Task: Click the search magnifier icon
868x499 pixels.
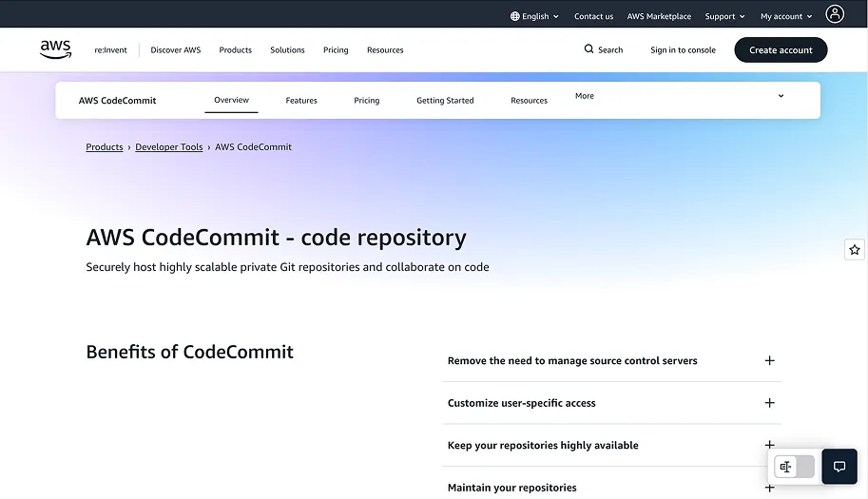Action: (588, 49)
